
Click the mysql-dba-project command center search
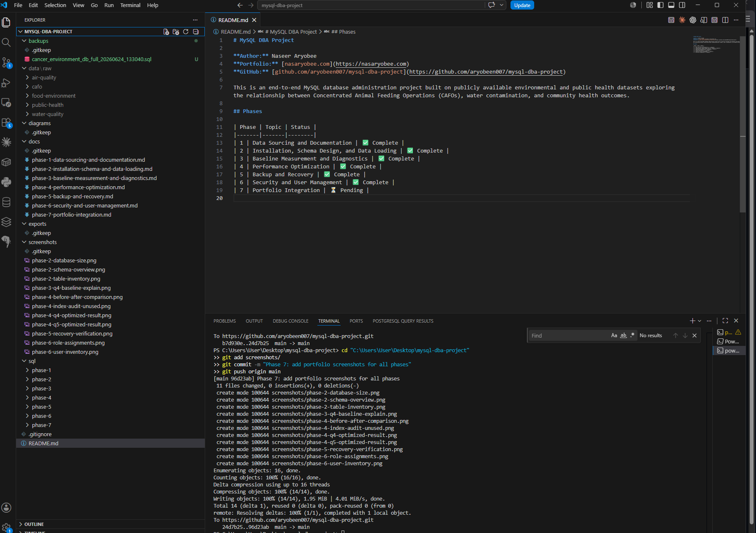(x=371, y=5)
